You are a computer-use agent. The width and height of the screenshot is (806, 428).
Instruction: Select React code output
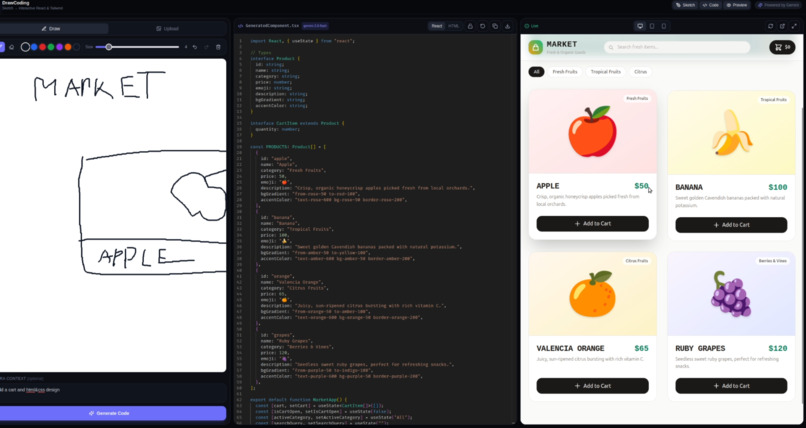[x=436, y=26]
